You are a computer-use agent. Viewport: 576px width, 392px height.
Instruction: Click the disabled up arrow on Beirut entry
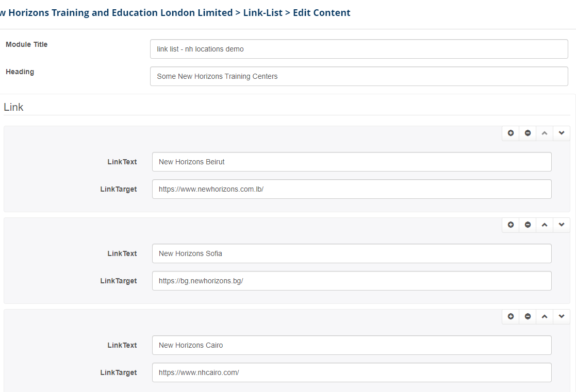click(545, 133)
